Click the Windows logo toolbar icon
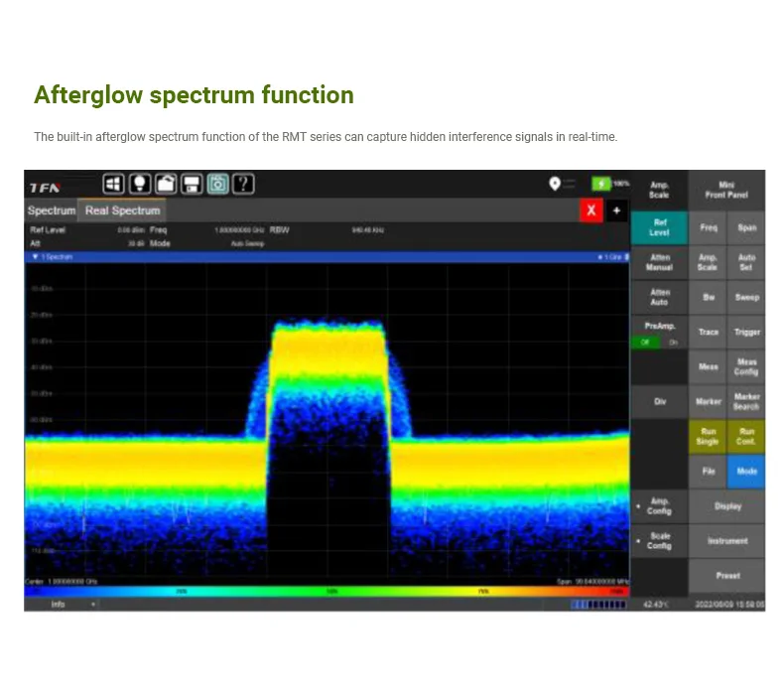Image resolution: width=784 pixels, height=694 pixels. click(x=114, y=184)
